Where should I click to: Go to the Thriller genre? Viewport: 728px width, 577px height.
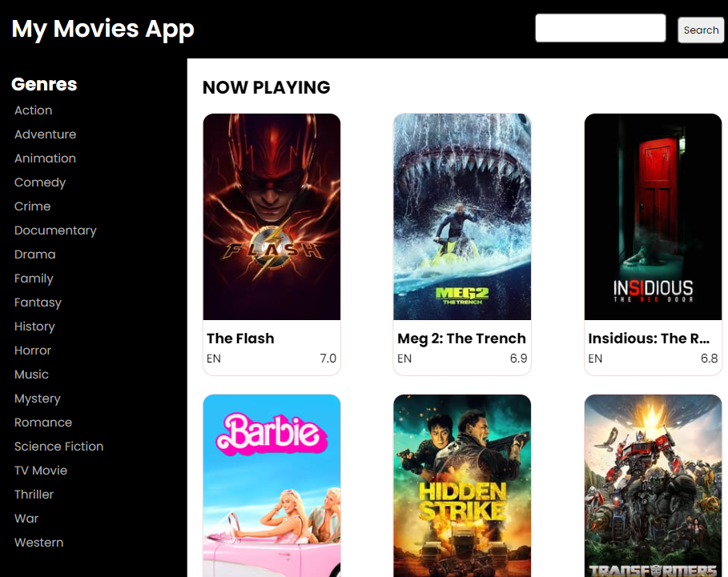pyautogui.click(x=34, y=495)
